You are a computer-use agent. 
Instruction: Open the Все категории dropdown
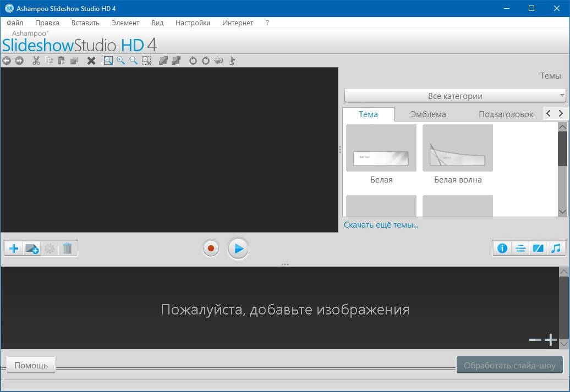tap(455, 96)
